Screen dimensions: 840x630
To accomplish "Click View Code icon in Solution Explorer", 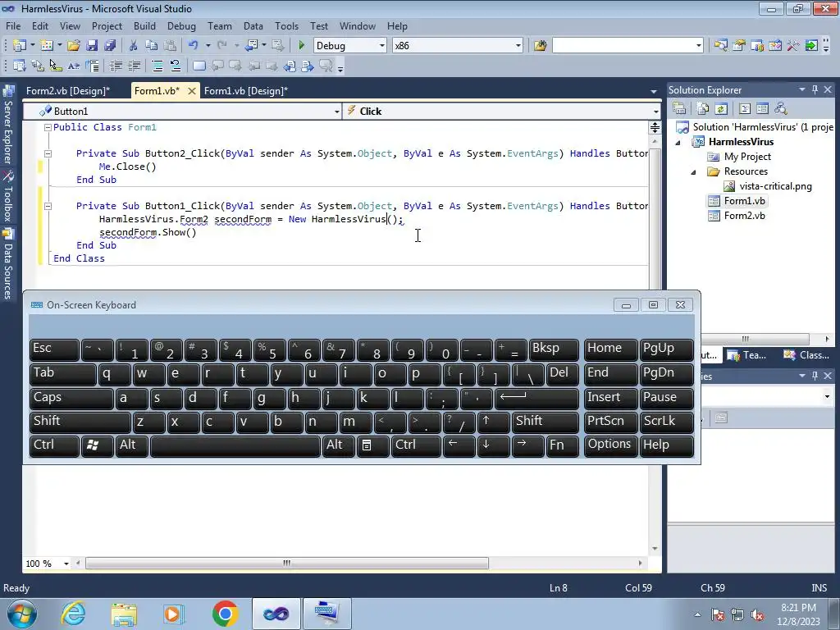I will click(745, 109).
